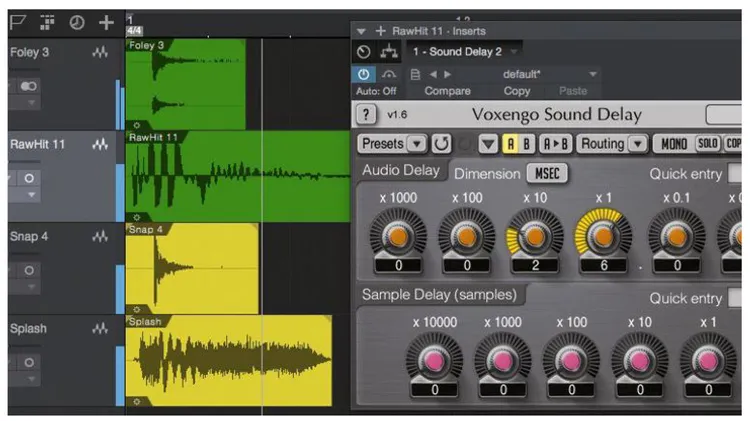Go to the next preset arrow
The height and width of the screenshot is (421, 750).
click(x=447, y=74)
